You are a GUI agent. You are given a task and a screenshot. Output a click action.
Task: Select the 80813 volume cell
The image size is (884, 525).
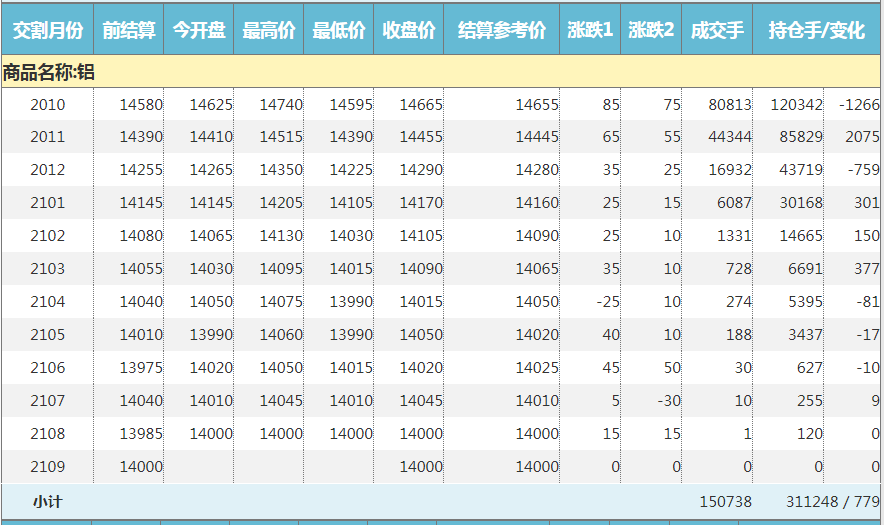click(729, 104)
